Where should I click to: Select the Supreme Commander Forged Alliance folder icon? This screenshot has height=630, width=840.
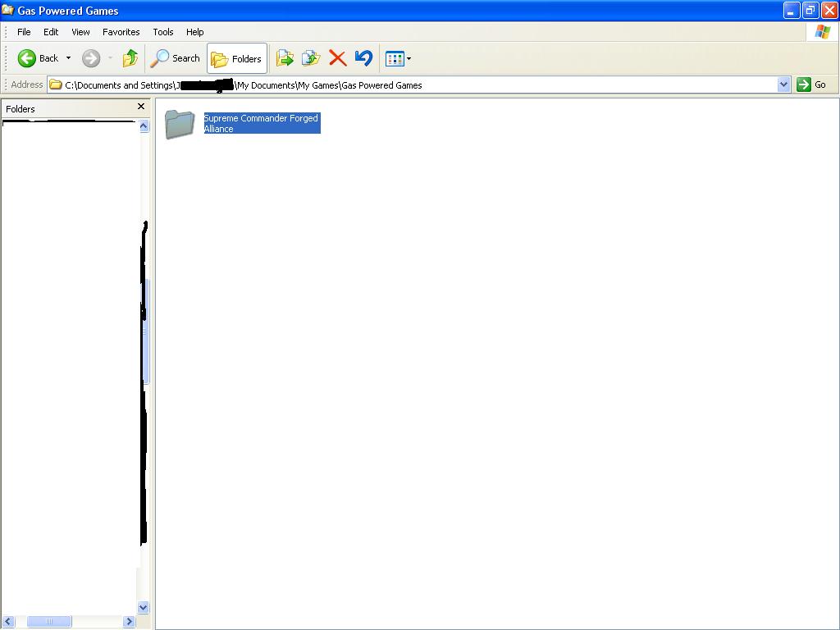[180, 125]
